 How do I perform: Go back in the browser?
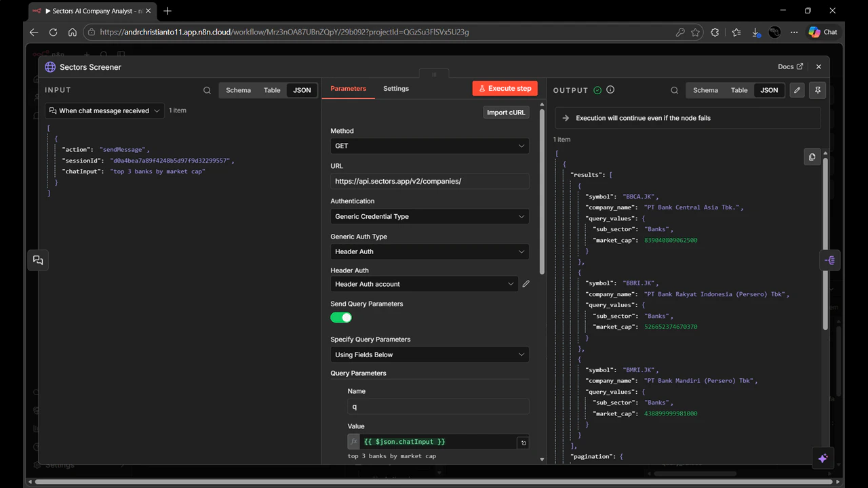[x=35, y=32]
